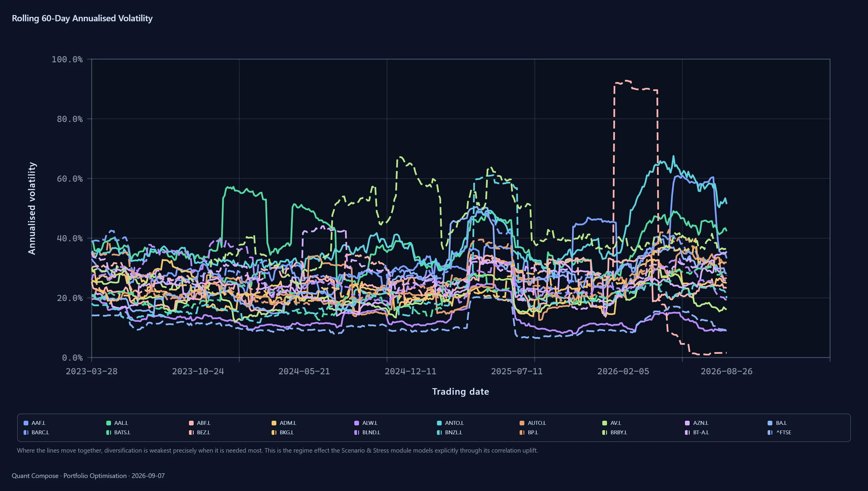
Task: Click the 2026-02-05 date axis label
Action: pyautogui.click(x=623, y=371)
